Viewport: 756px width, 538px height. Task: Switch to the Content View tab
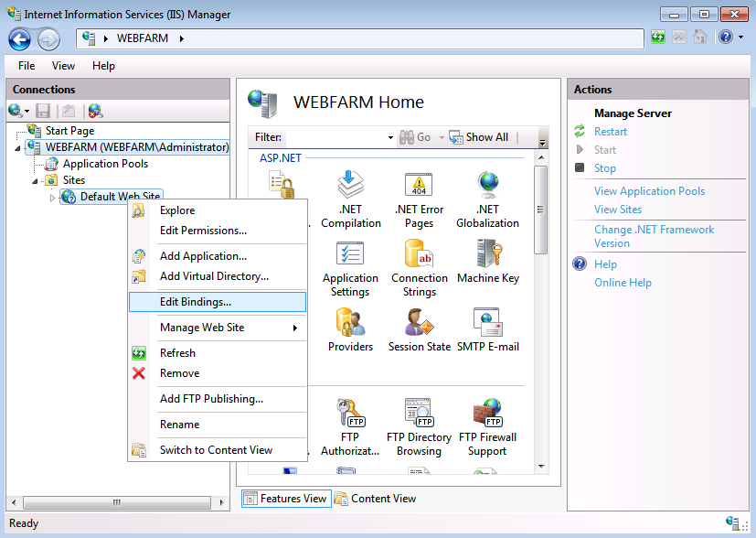376,499
